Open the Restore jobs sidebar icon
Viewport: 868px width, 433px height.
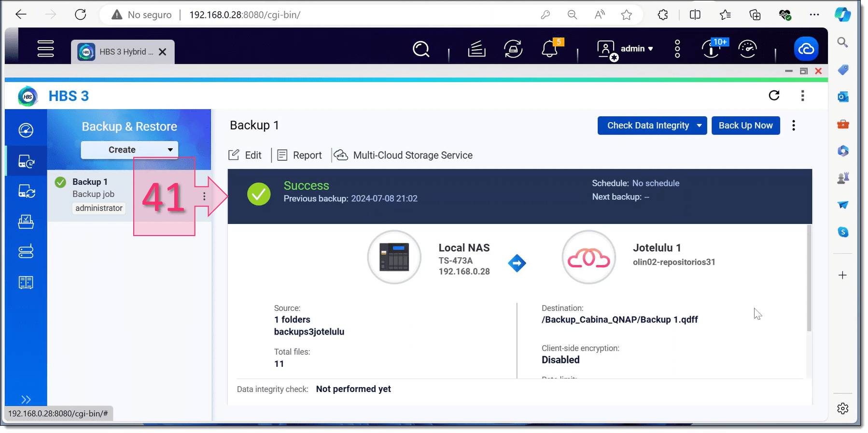pyautogui.click(x=26, y=222)
